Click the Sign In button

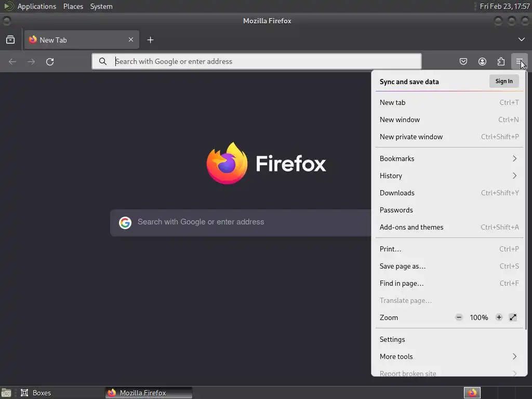(x=504, y=81)
